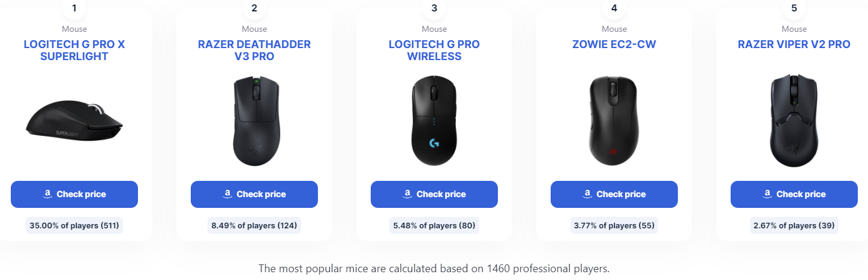
Task: Select the Logitech G Pro Wireless mouse image
Action: click(434, 121)
